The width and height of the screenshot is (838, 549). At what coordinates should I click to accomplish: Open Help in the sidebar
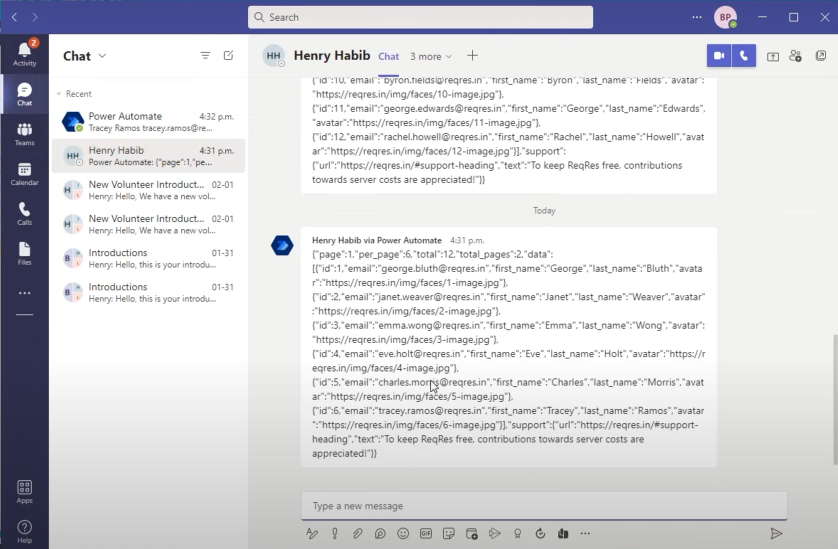coord(25,531)
